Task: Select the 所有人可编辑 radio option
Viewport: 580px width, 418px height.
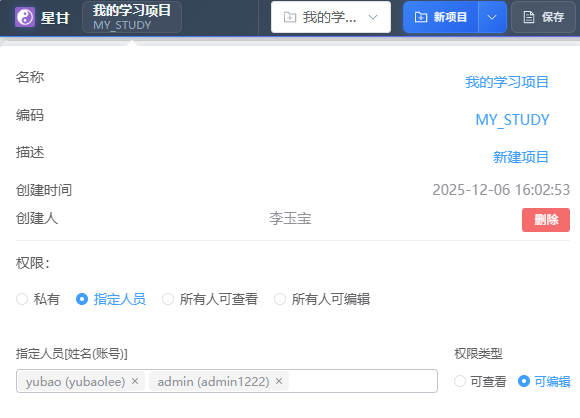Action: (x=280, y=299)
